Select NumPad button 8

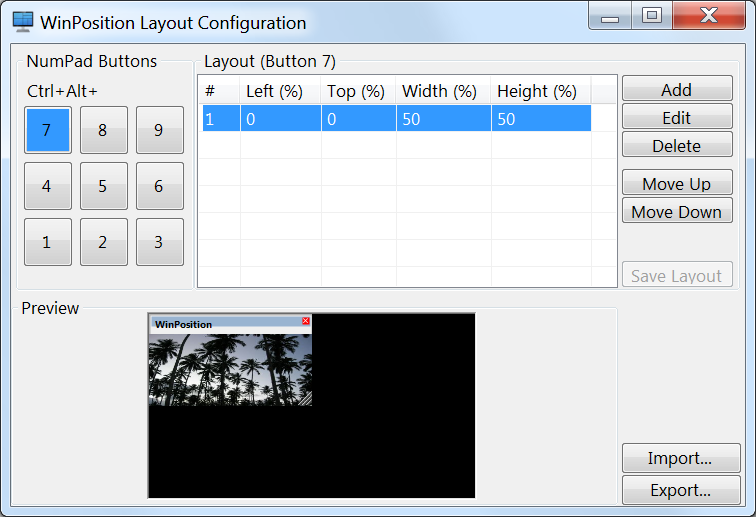[x=104, y=130]
